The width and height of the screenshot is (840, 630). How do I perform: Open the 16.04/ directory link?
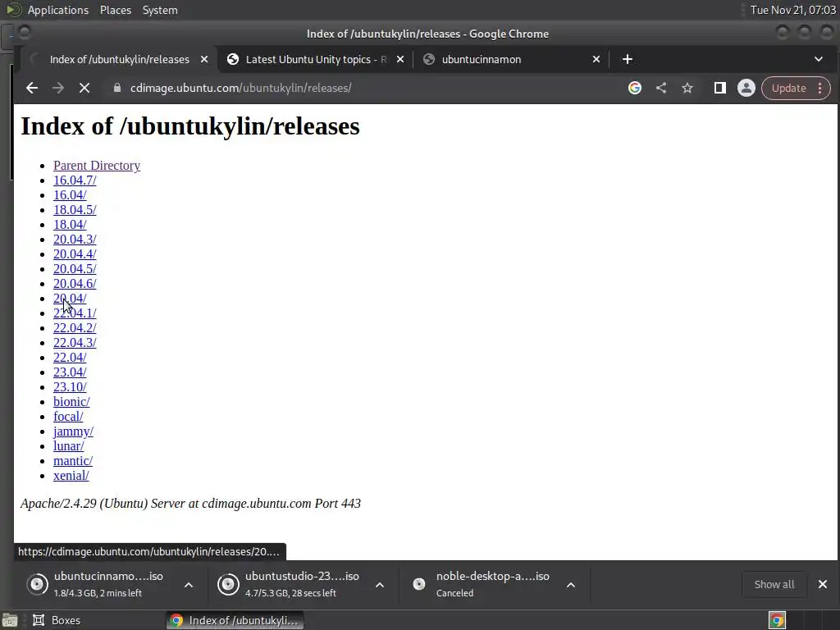click(x=70, y=195)
